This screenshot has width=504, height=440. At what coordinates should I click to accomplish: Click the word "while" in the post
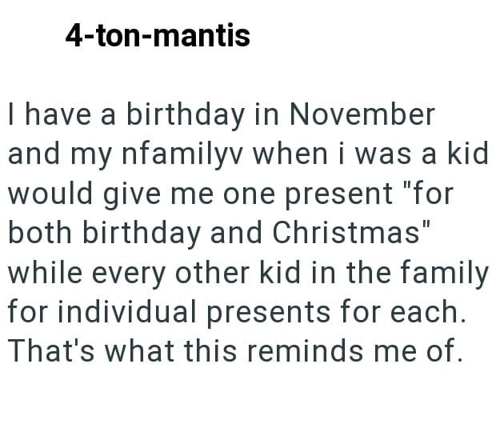tap(39, 272)
